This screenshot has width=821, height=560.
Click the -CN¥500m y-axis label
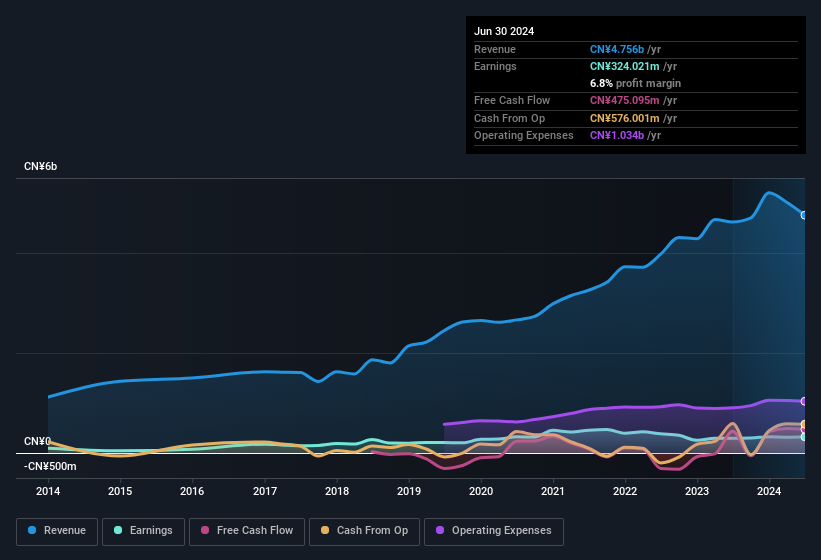coord(50,466)
